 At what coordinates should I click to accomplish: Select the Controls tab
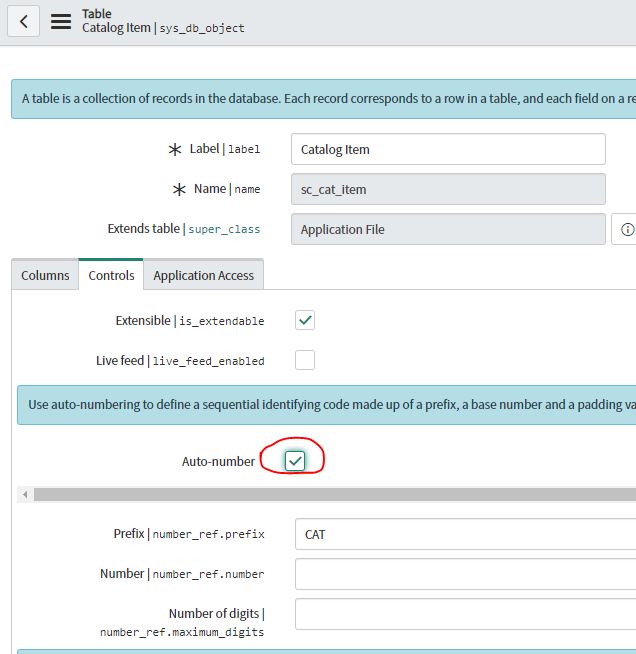click(111, 275)
